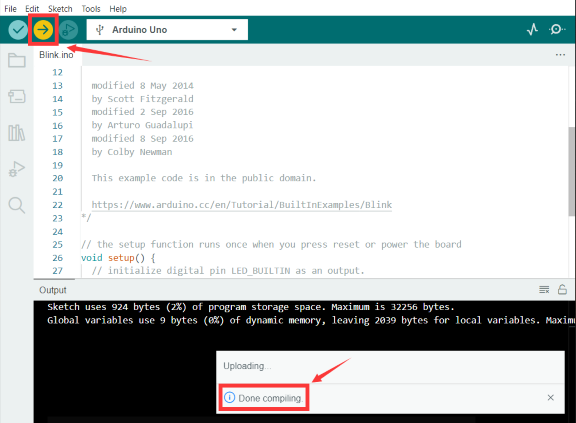Click the editor vertical scrollbar thumb
Image resolution: width=576 pixels, height=423 pixels.
tap(571, 171)
